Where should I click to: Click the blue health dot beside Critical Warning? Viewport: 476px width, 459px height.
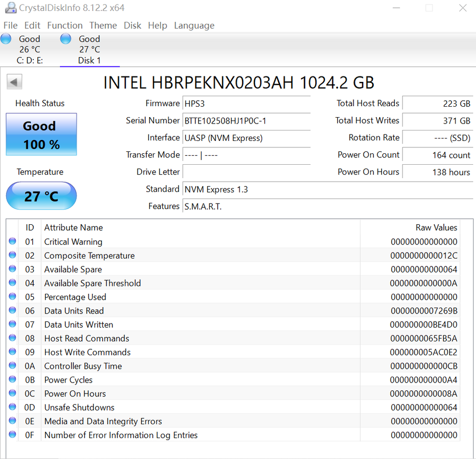click(12, 241)
